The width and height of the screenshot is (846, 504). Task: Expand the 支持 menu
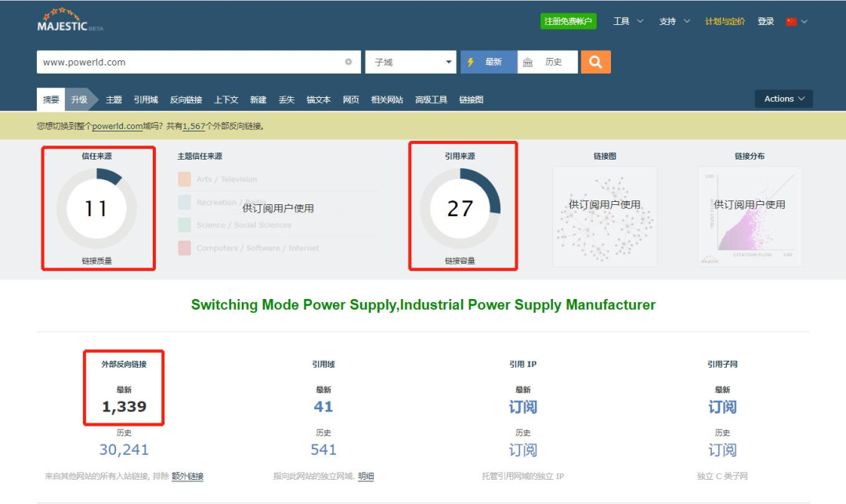click(x=674, y=22)
